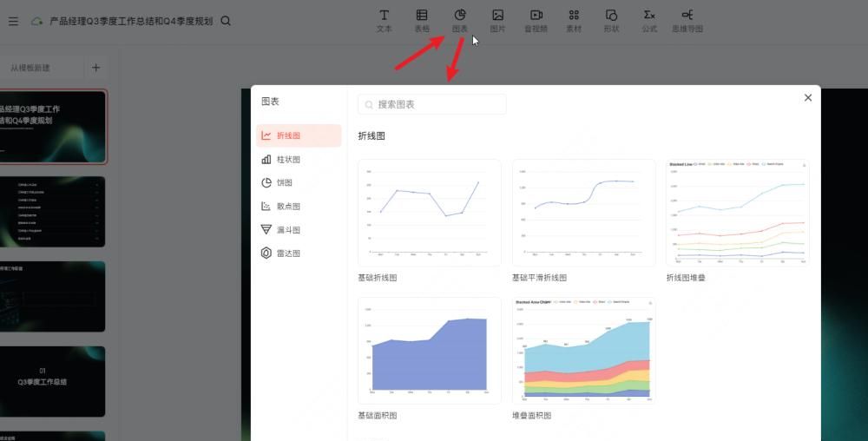
Task: Choose the 基础面积图 chart thumbnail
Action: click(x=430, y=350)
